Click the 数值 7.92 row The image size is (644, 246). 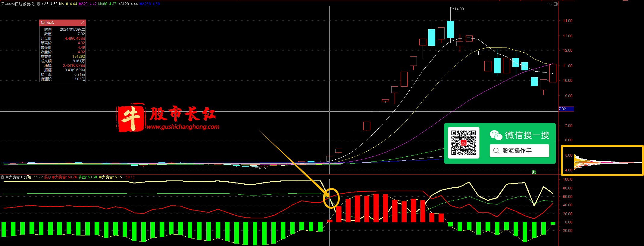pos(63,34)
